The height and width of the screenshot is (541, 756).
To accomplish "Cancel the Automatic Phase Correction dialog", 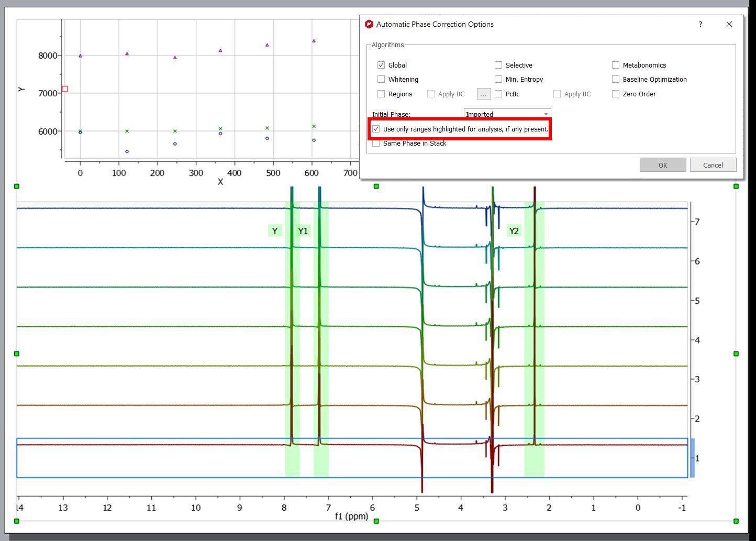I will point(713,165).
